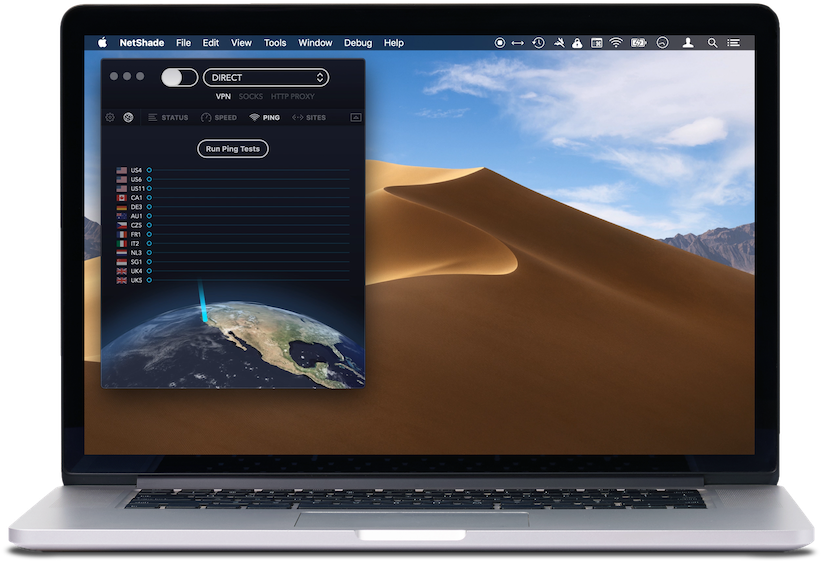
Task: Click the Singapore flag for SG1
Action: click(121, 262)
